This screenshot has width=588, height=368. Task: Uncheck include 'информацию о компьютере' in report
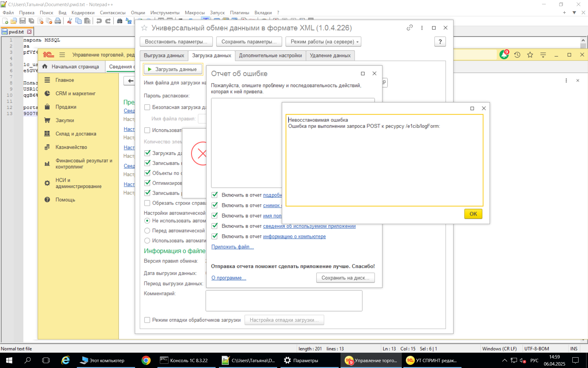point(215,236)
